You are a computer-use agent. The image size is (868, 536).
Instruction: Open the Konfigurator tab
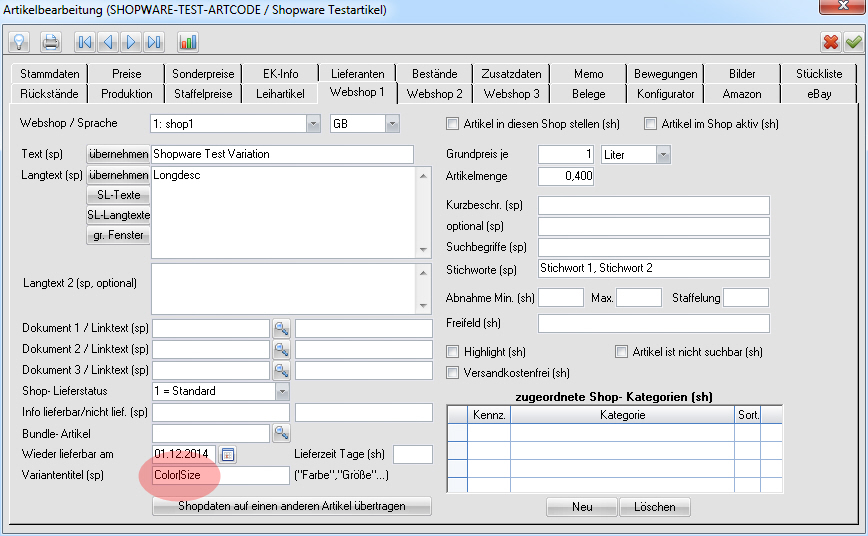665,94
